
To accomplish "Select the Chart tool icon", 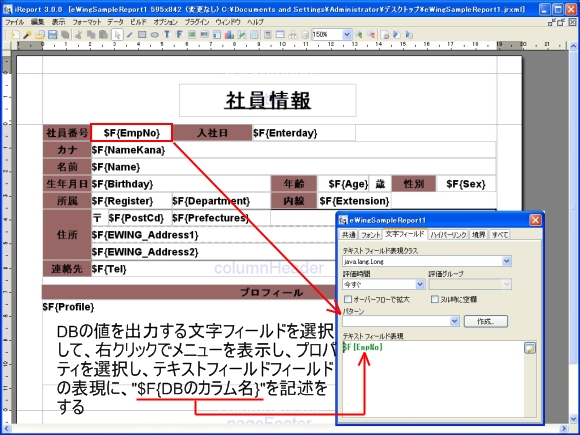I will point(229,35).
